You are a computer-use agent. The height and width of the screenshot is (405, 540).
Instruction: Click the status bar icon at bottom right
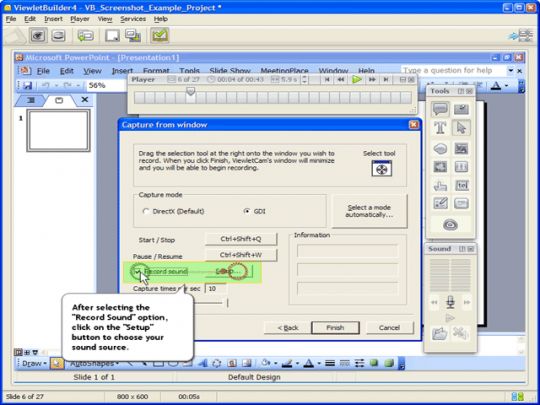[518, 396]
